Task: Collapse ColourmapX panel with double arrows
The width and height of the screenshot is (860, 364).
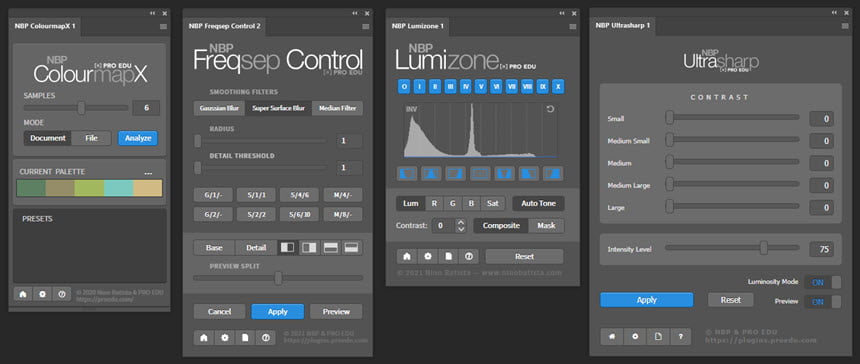Action: click(152, 13)
